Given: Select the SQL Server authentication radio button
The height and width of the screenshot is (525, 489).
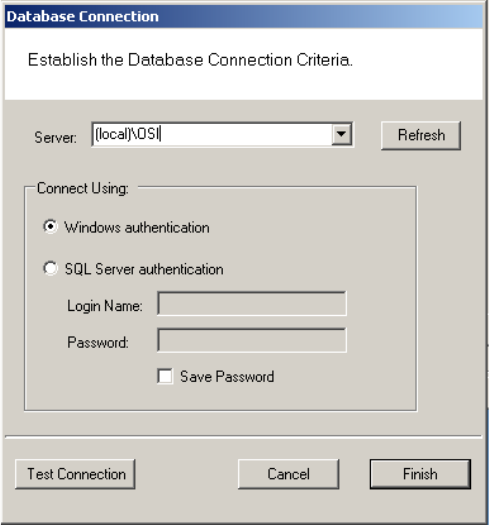Looking at the screenshot, I should click(50, 269).
